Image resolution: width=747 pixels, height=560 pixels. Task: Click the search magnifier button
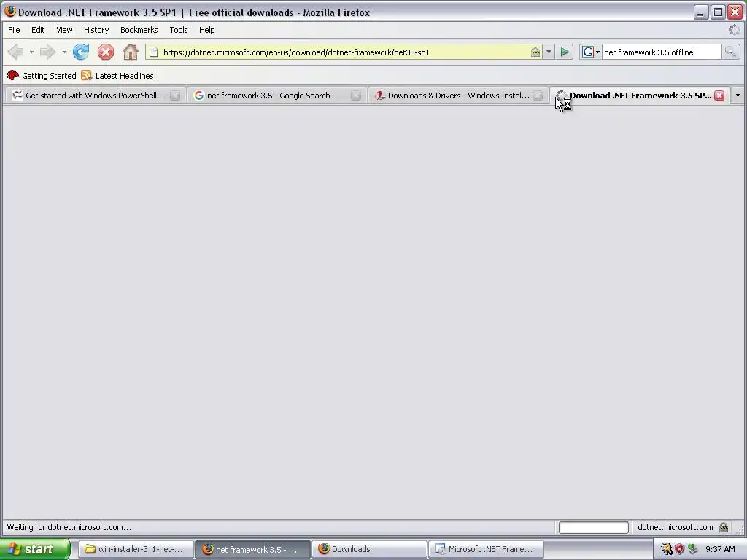(x=730, y=52)
